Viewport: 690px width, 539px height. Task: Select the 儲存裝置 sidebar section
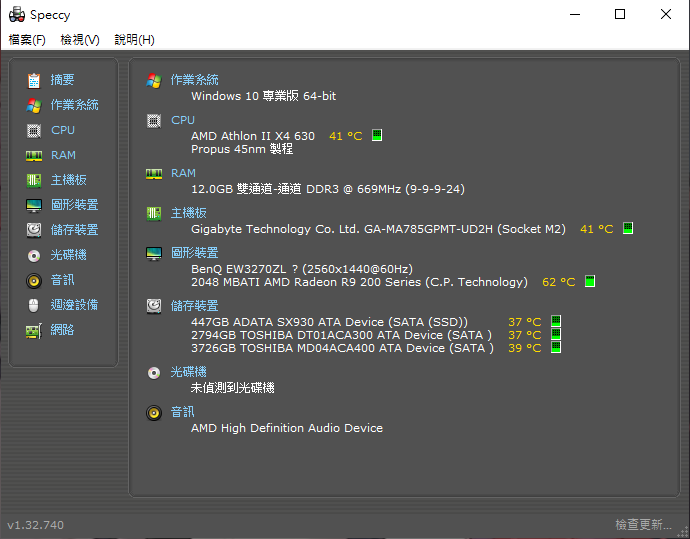74,230
